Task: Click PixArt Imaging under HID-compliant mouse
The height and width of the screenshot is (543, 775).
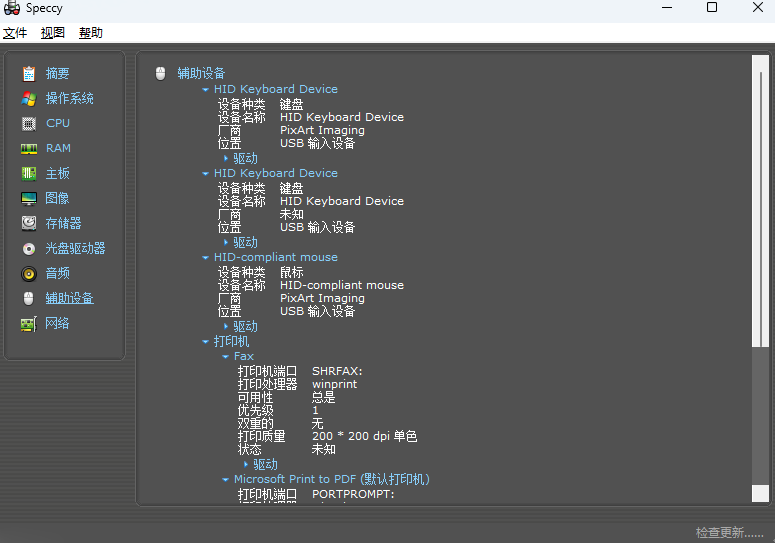Action: (x=322, y=298)
